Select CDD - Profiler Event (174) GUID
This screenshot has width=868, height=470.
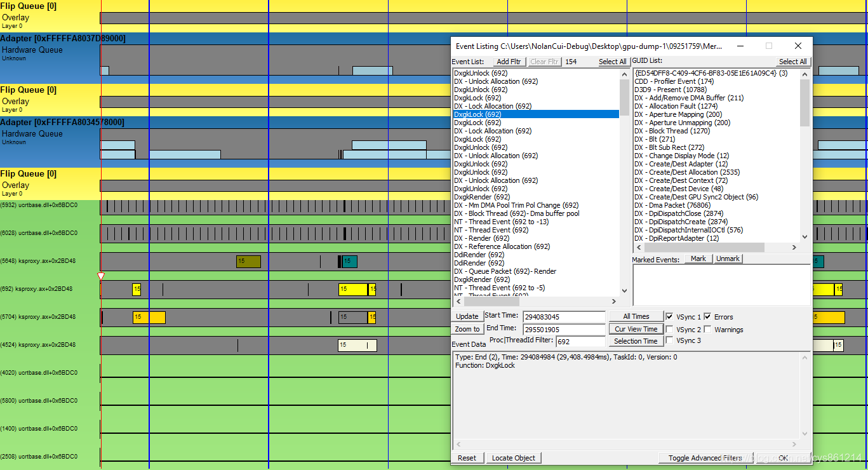point(674,81)
